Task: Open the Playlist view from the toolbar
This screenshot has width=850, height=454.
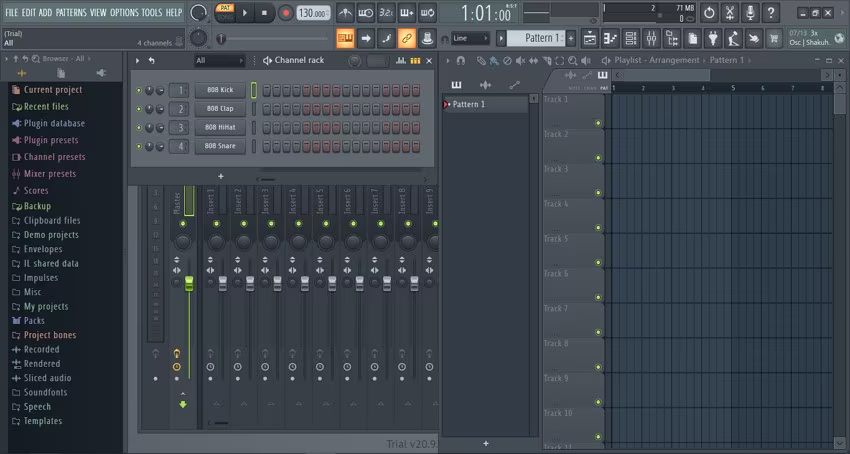Action: [590, 38]
